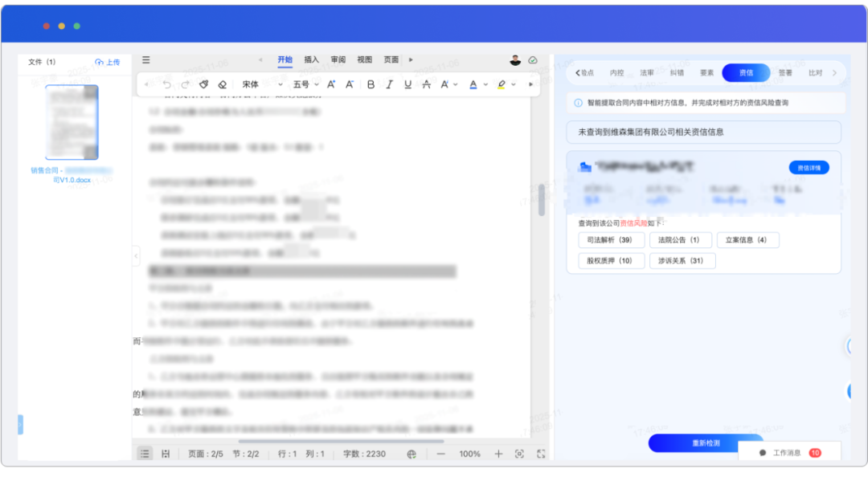Toggle the outline list view icon
This screenshot has height=477, width=868.
pos(145,454)
